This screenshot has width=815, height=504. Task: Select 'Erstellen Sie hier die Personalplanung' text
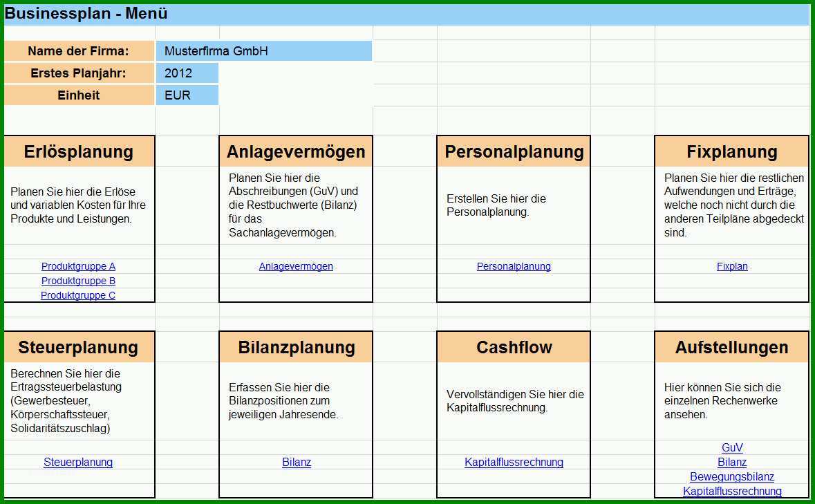496,205
